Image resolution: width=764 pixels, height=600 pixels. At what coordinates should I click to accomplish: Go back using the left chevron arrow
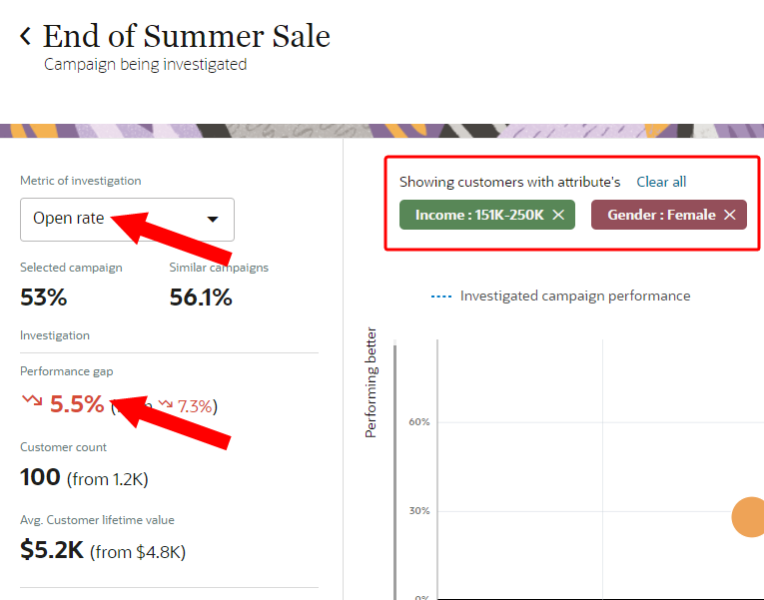pos(25,37)
